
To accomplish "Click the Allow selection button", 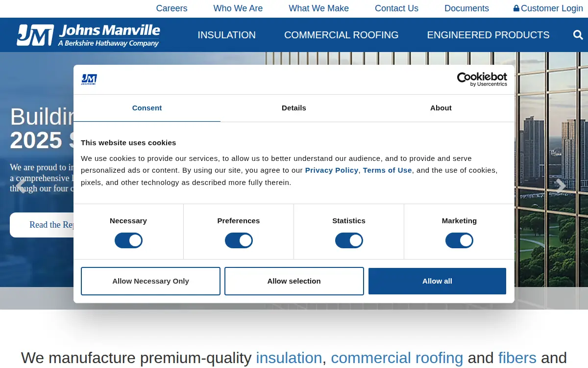I will click(x=294, y=281).
